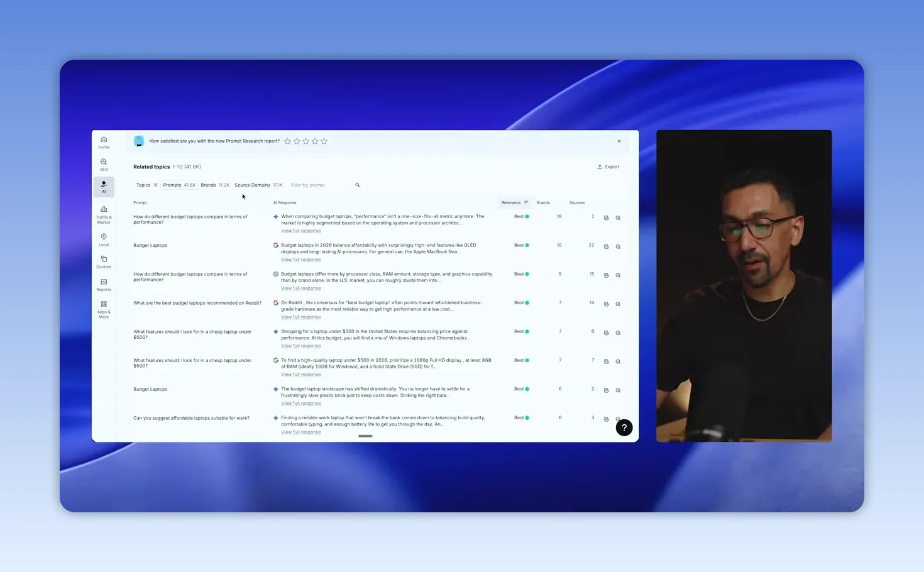This screenshot has height=572, width=924.
Task: Dismiss the satisfaction survey banner
Action: point(619,141)
